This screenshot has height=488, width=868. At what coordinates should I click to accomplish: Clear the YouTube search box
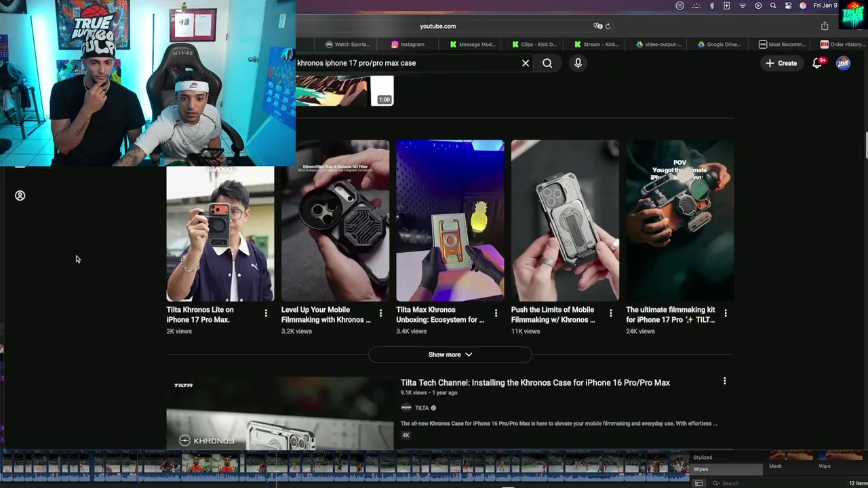(526, 63)
